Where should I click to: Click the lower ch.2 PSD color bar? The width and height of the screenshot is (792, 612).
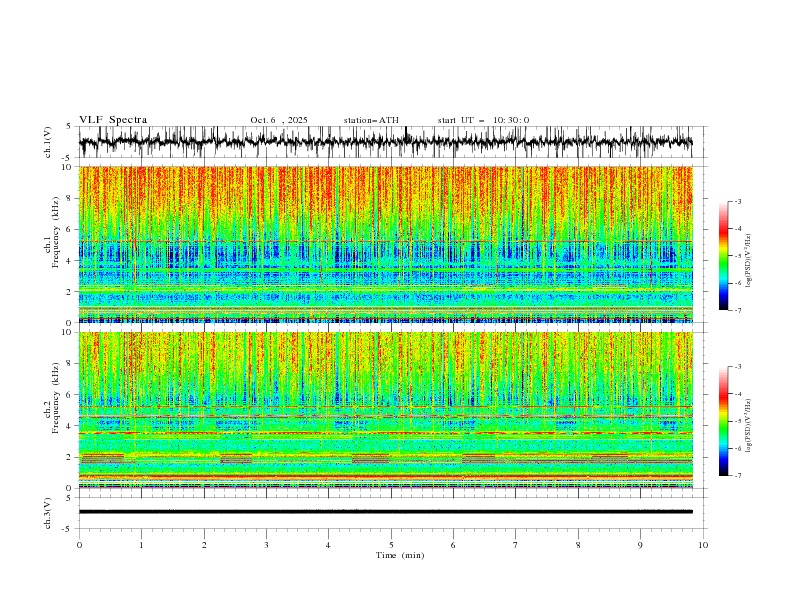[x=723, y=421]
